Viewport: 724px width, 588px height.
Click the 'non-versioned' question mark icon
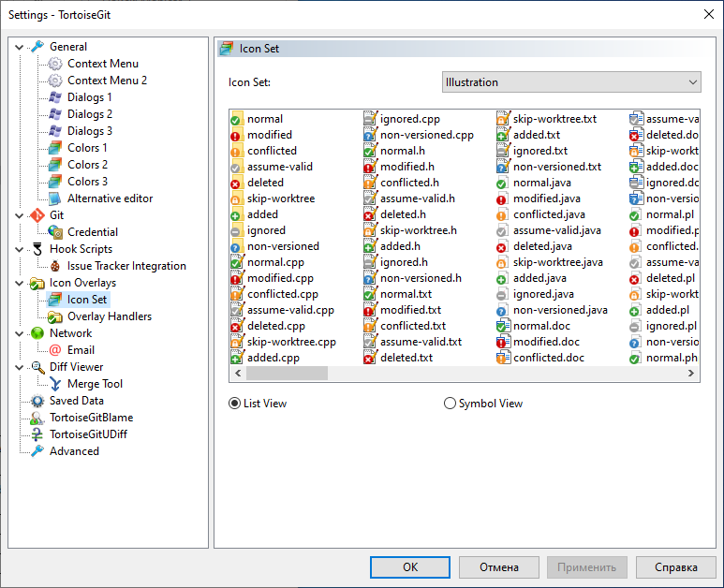pyautogui.click(x=237, y=246)
